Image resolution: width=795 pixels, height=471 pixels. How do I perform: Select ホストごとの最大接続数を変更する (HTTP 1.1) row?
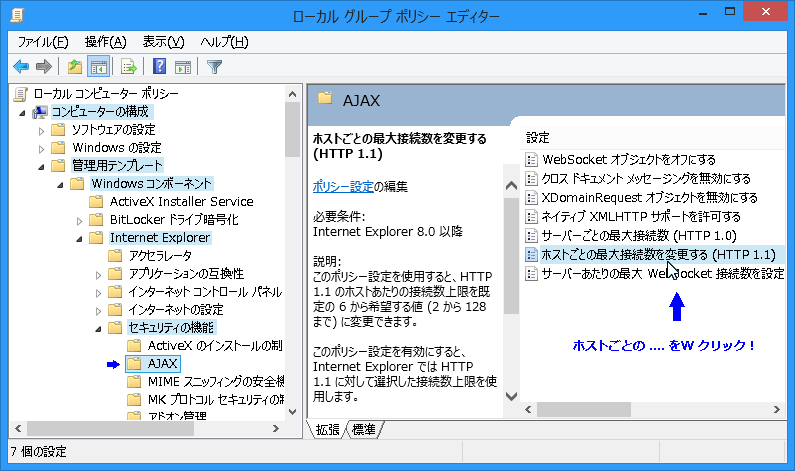coord(654,255)
